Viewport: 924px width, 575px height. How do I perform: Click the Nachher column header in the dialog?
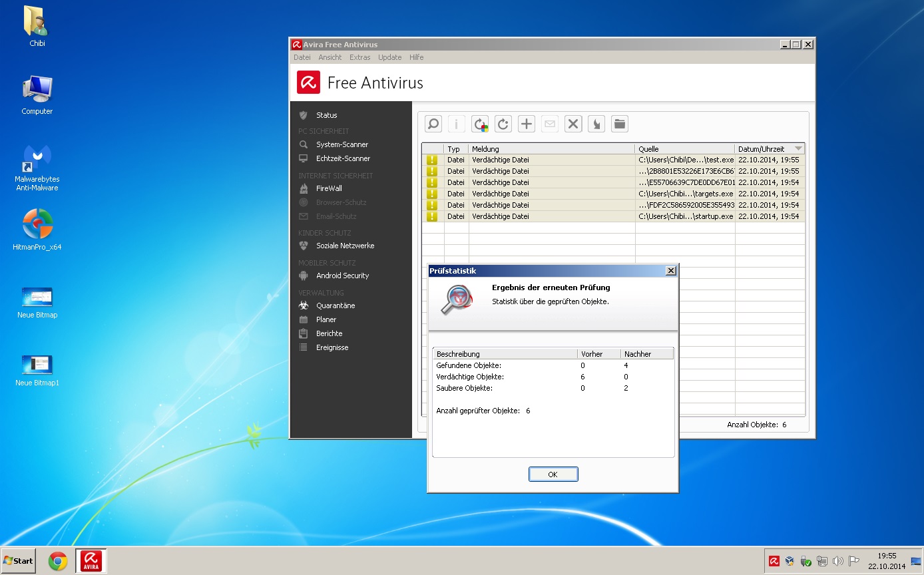[647, 354]
